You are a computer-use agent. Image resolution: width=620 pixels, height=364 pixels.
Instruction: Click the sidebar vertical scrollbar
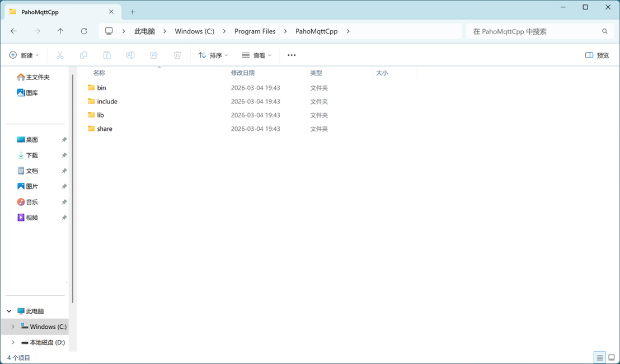pyautogui.click(x=73, y=189)
